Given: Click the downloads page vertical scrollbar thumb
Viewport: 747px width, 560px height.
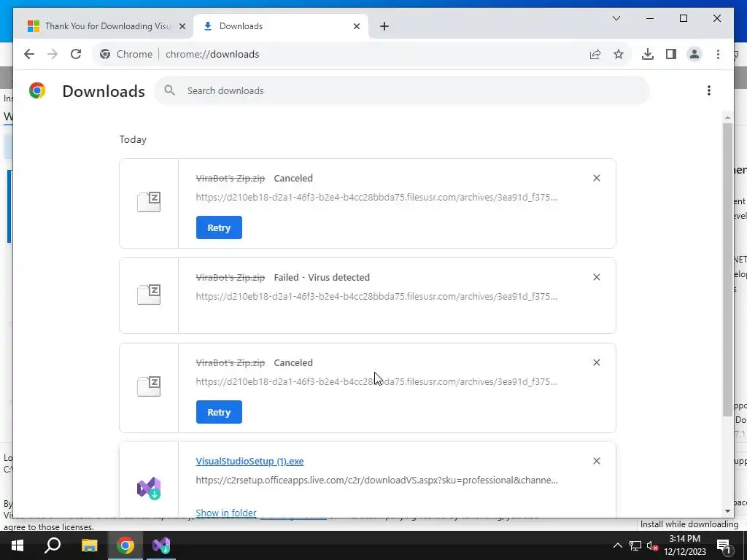Looking at the screenshot, I should [x=727, y=269].
